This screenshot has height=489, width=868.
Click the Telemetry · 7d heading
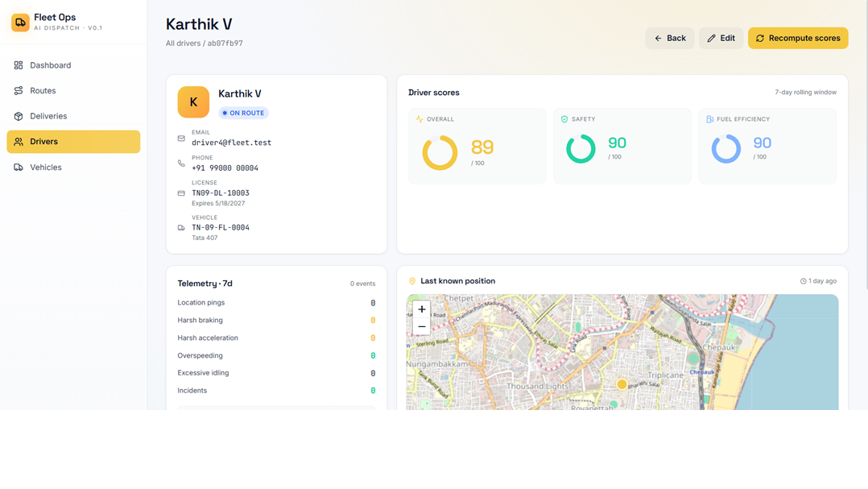point(205,284)
